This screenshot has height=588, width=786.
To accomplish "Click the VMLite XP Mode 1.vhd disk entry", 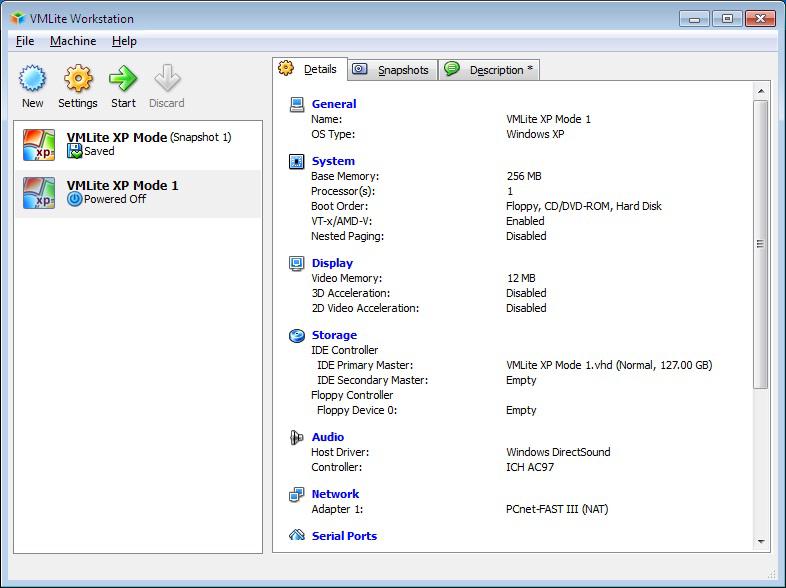I will tap(609, 365).
